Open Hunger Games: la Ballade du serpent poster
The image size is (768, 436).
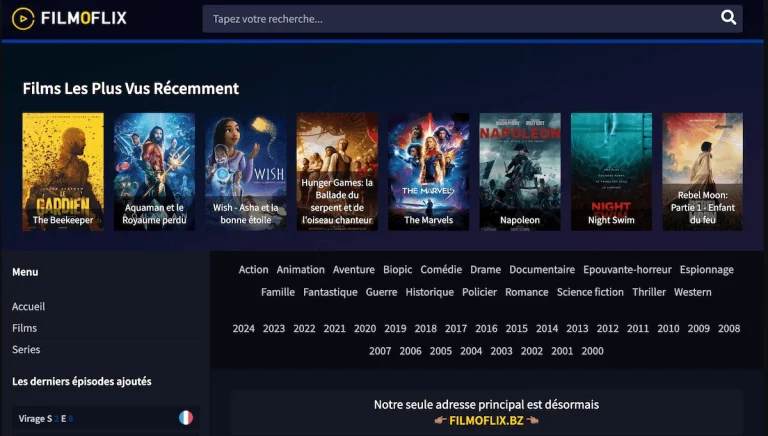(337, 171)
